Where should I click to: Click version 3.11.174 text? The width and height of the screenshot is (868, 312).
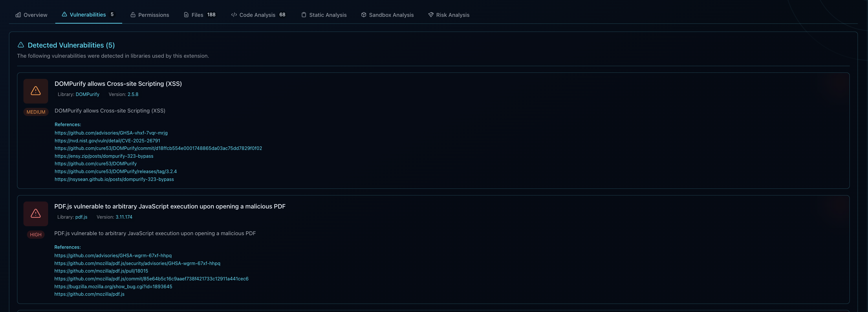pyautogui.click(x=124, y=217)
